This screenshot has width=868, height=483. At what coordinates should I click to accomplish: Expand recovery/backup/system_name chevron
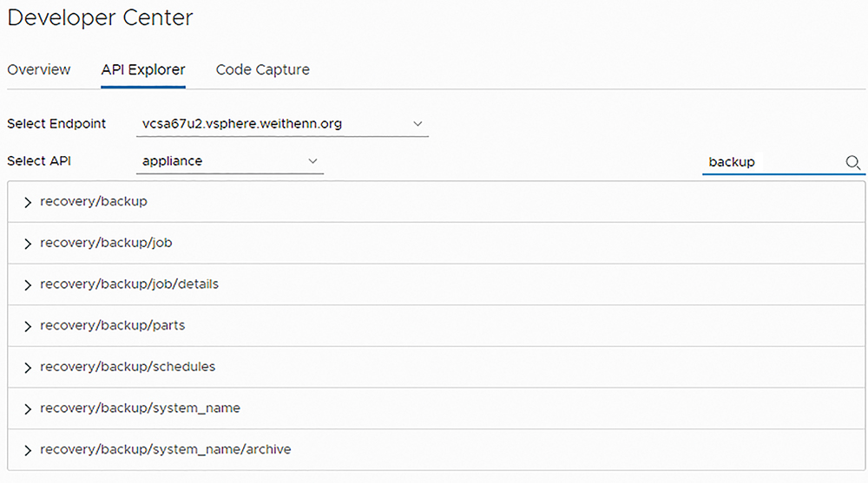28,409
